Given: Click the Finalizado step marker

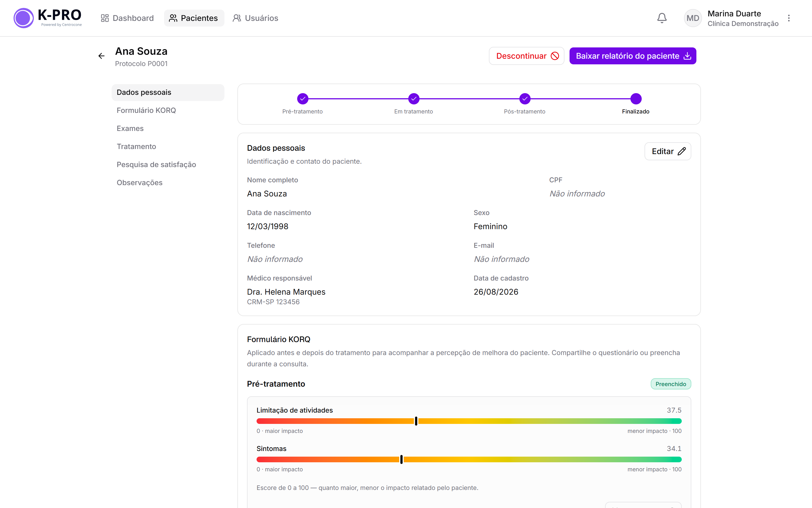Looking at the screenshot, I should [636, 99].
